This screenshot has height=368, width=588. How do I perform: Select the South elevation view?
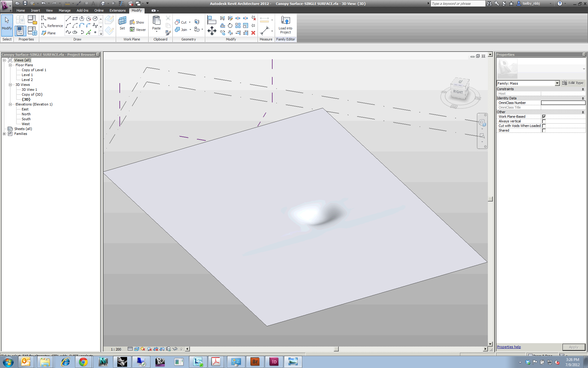point(26,119)
